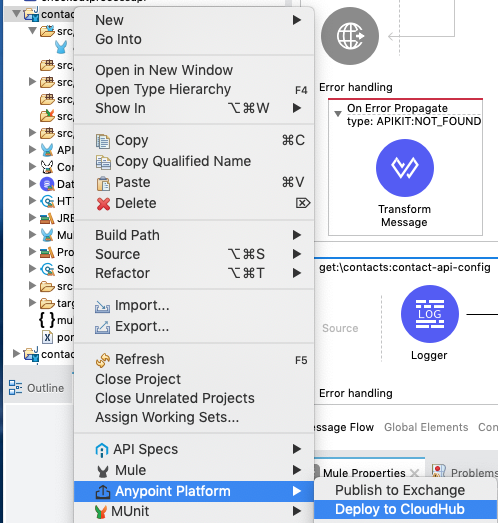Switch to the Global Elements tab
The height and width of the screenshot is (523, 498).
(x=426, y=427)
